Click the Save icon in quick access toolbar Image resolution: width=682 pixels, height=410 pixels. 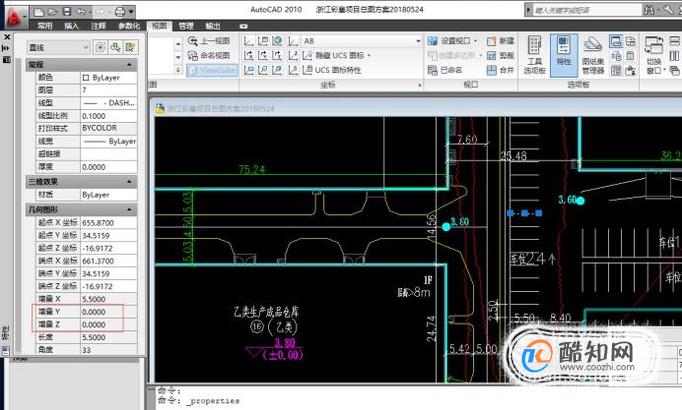(67, 12)
